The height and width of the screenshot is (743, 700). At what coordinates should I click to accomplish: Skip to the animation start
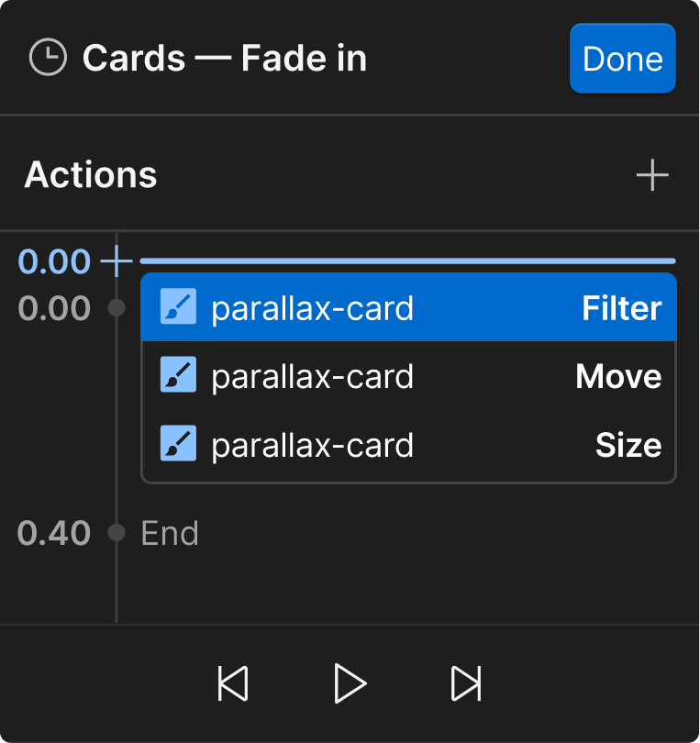(233, 683)
